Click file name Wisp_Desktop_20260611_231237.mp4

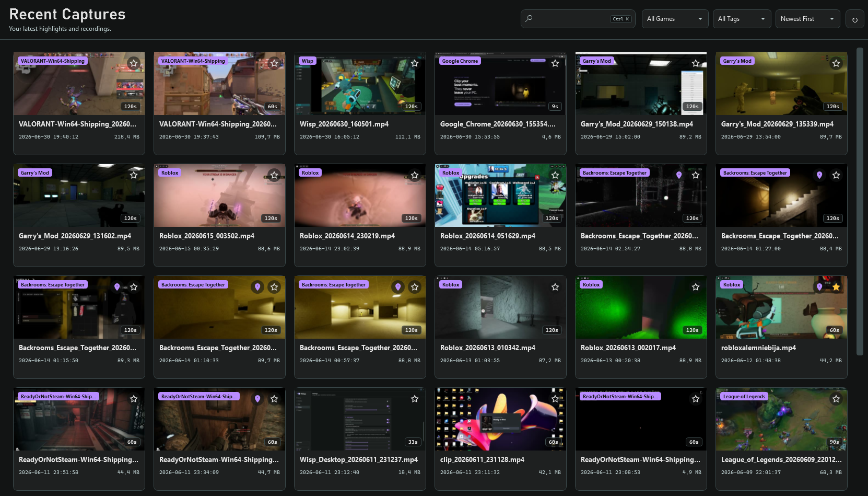coord(359,460)
